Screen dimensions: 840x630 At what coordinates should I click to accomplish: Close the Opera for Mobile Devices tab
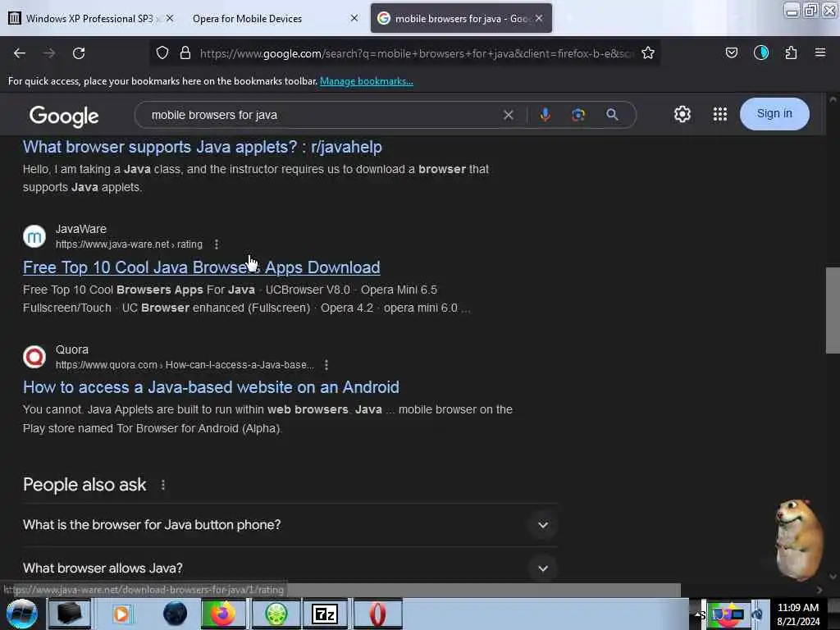pyautogui.click(x=354, y=18)
